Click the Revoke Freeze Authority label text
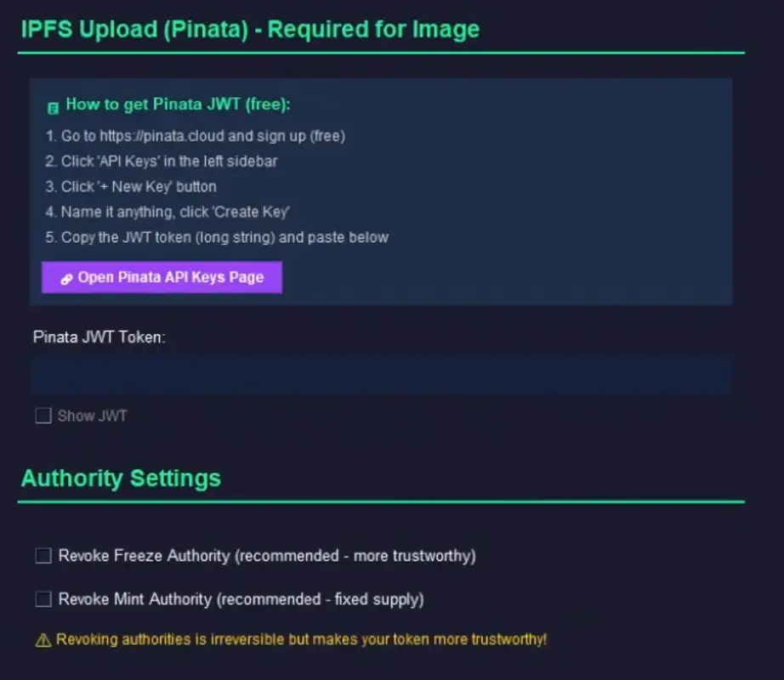This screenshot has width=784, height=680. click(268, 555)
